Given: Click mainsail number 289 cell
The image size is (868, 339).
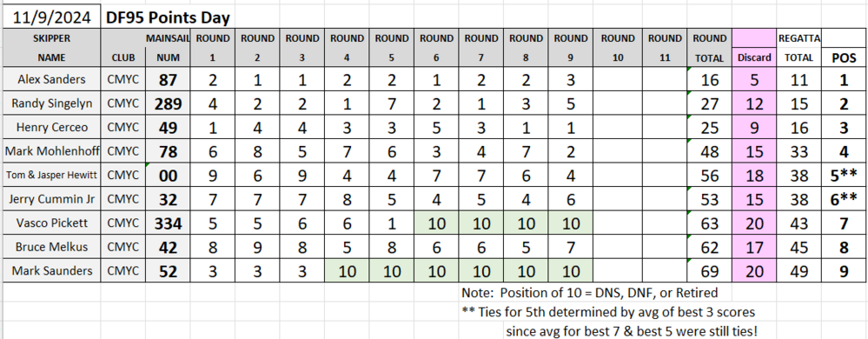Looking at the screenshot, I should [x=168, y=103].
